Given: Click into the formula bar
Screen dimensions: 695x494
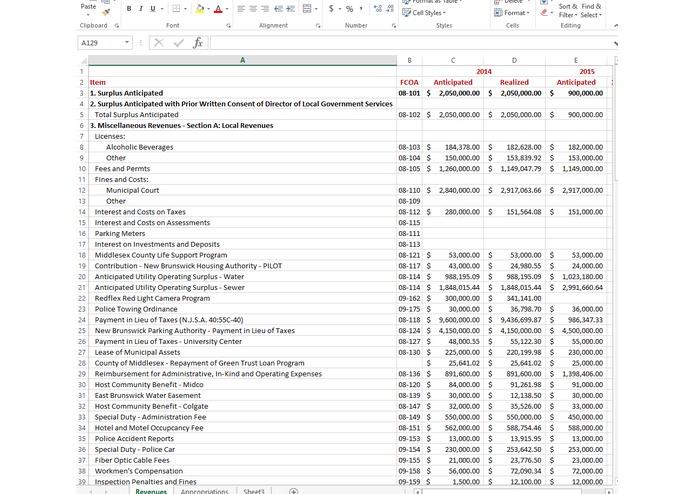Looking at the screenshot, I should pos(411,43).
